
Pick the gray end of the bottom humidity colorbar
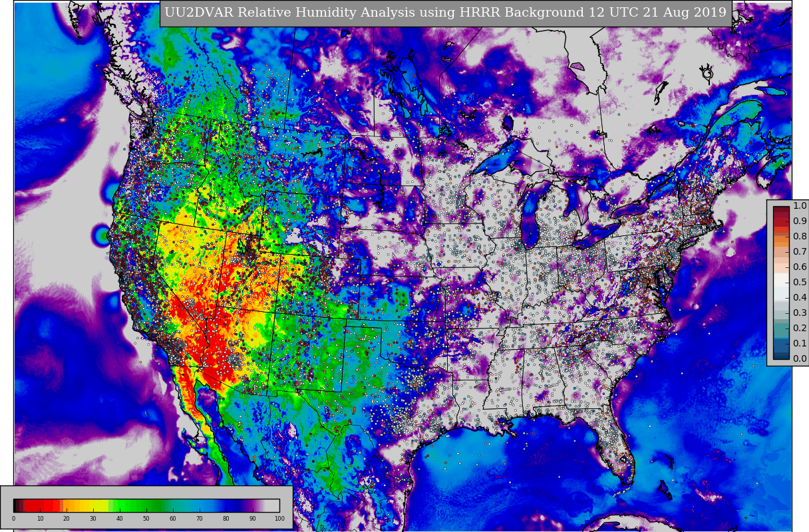tap(271, 505)
